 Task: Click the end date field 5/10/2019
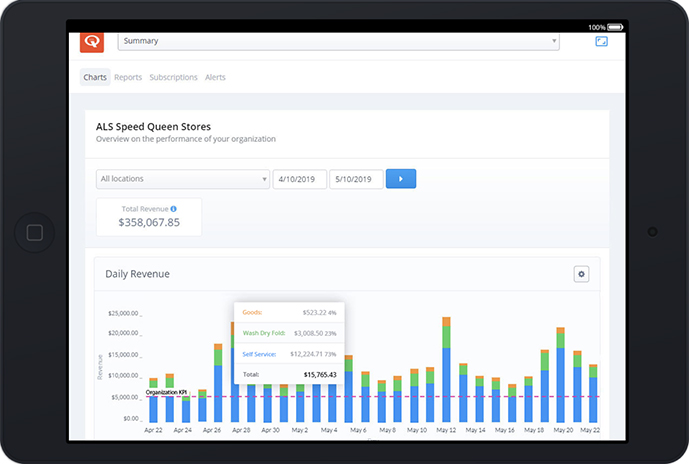[x=356, y=179]
